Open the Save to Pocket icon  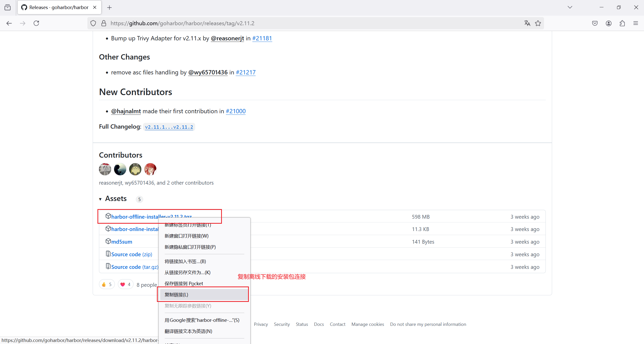[595, 23]
